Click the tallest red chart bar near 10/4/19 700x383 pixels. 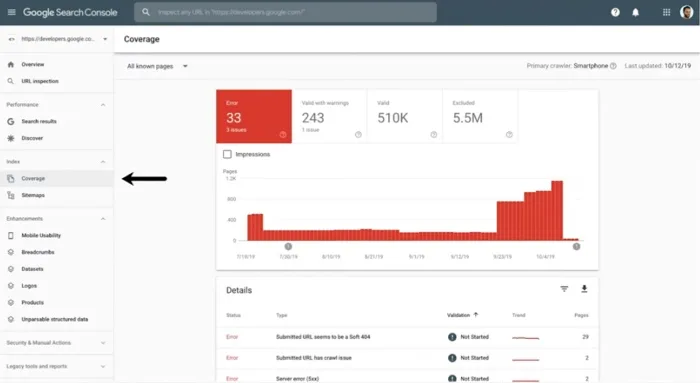click(557, 211)
